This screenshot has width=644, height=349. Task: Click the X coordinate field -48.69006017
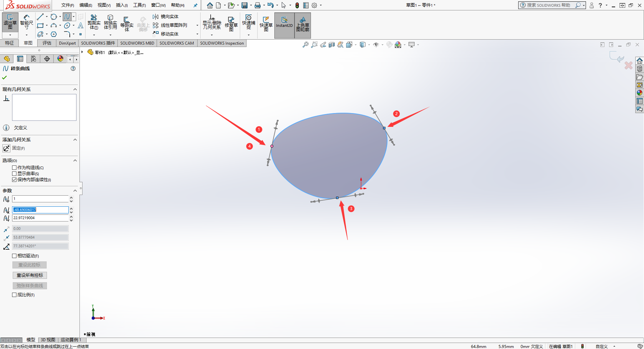coord(40,210)
